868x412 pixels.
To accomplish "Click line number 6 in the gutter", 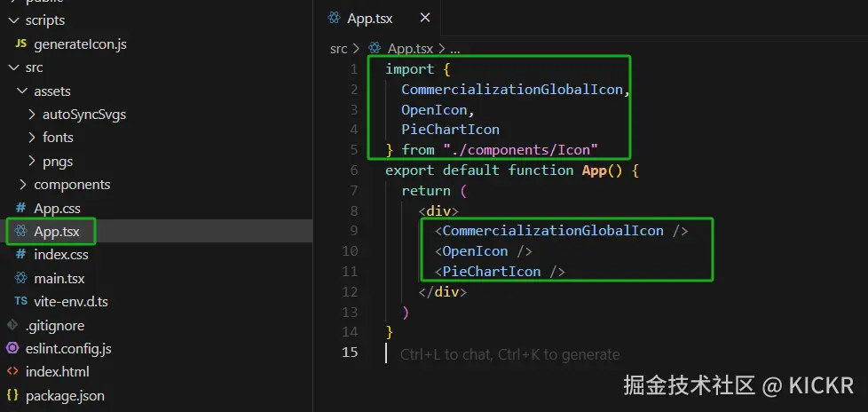I will click(354, 170).
